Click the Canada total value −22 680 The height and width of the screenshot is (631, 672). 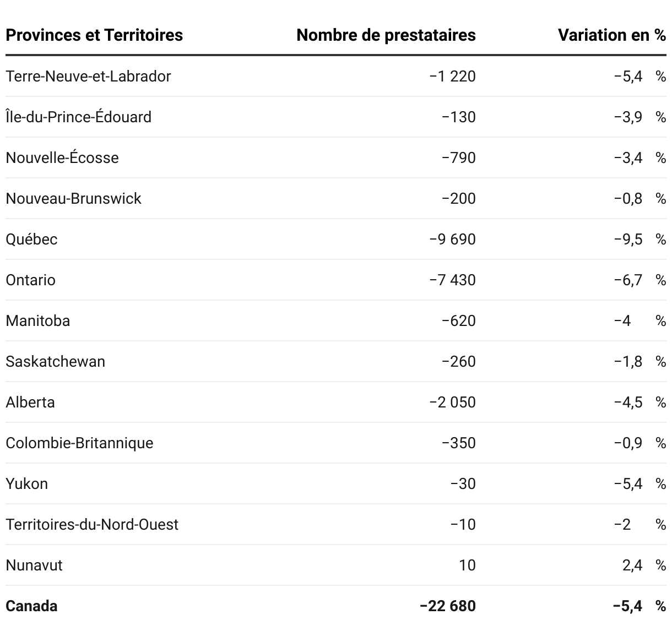[x=447, y=606]
